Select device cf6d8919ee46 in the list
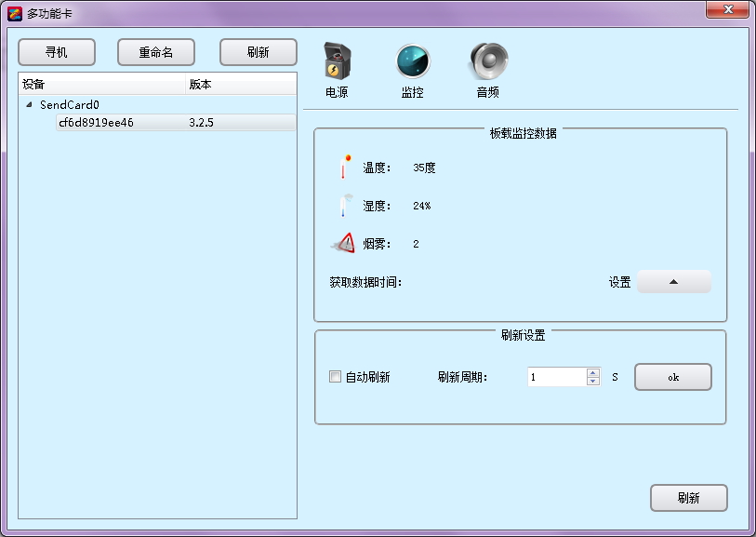The width and height of the screenshot is (756, 537). click(96, 123)
